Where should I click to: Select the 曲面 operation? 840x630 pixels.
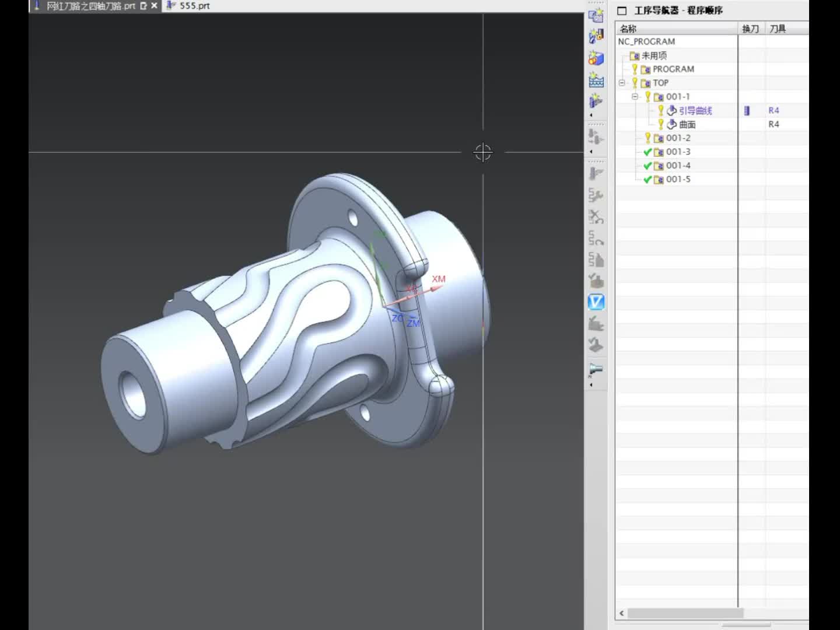tap(687, 124)
